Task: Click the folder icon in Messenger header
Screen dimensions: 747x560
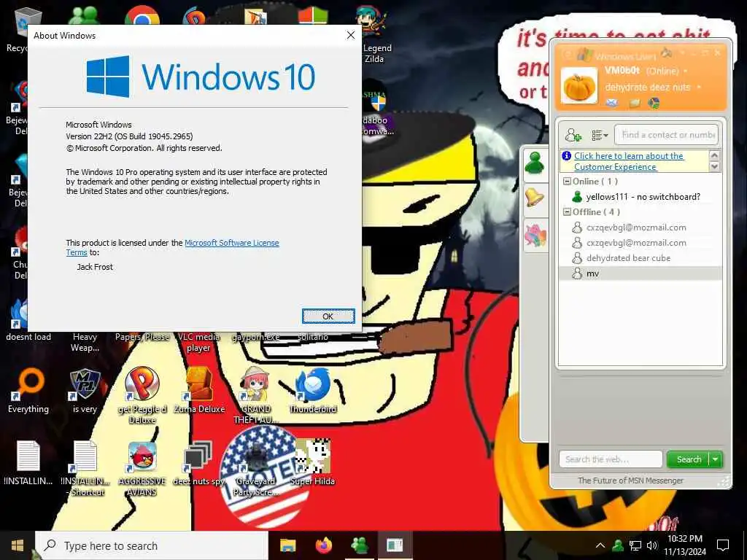Action: pyautogui.click(x=634, y=103)
